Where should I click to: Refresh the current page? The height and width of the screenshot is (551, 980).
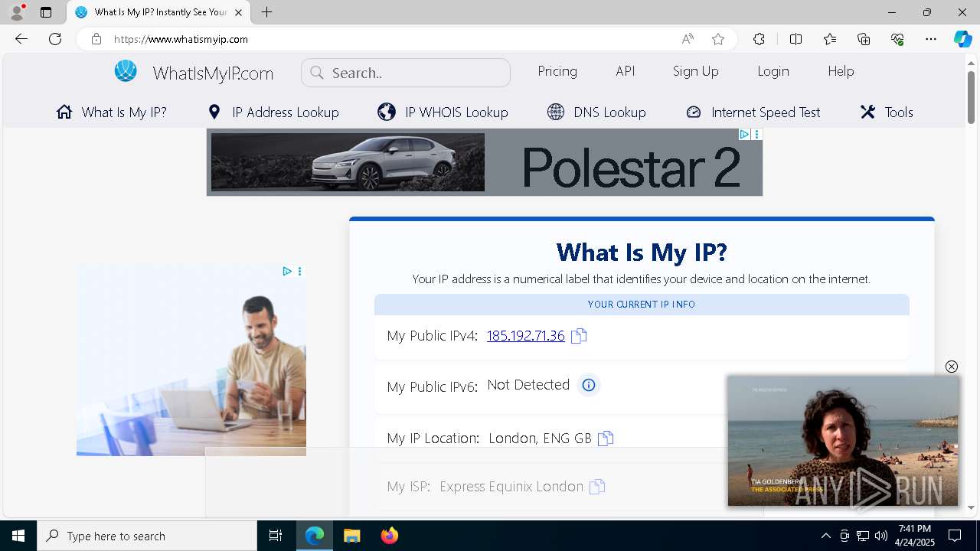[x=55, y=39]
